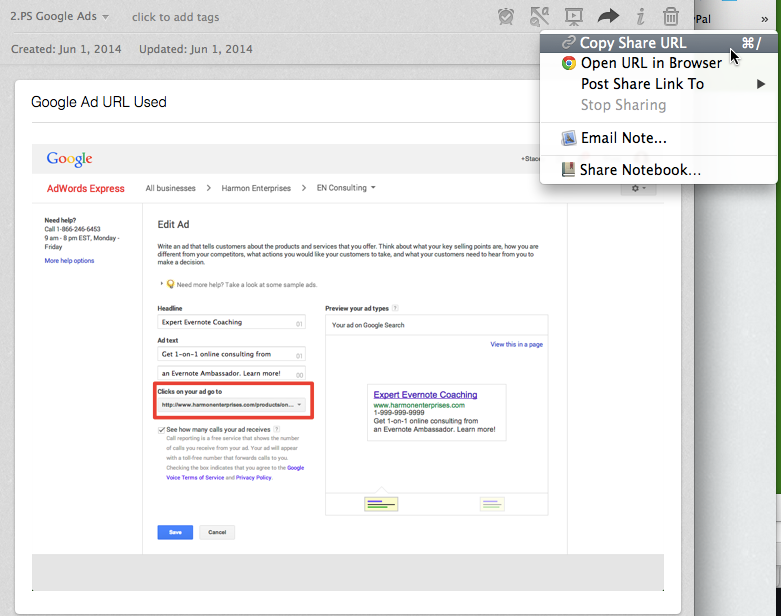Click the Headline field 'Expert Evernote Coaching'
This screenshot has width=781, height=616.
(231, 322)
